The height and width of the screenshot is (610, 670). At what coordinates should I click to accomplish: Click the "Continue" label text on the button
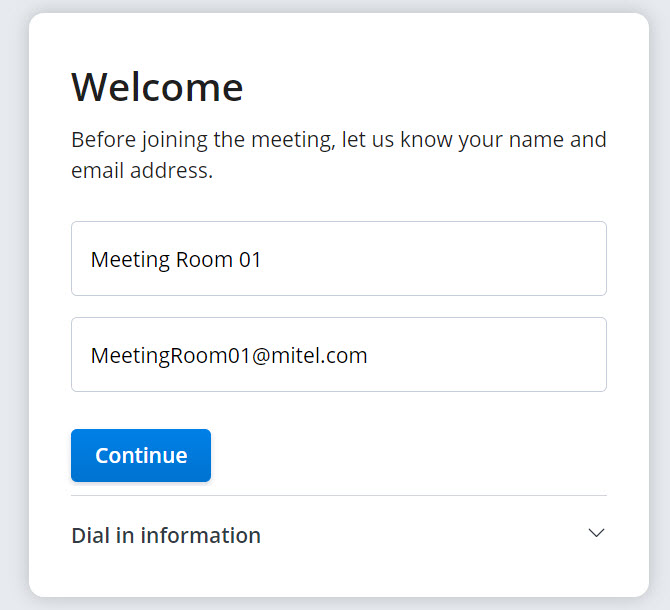tap(141, 455)
